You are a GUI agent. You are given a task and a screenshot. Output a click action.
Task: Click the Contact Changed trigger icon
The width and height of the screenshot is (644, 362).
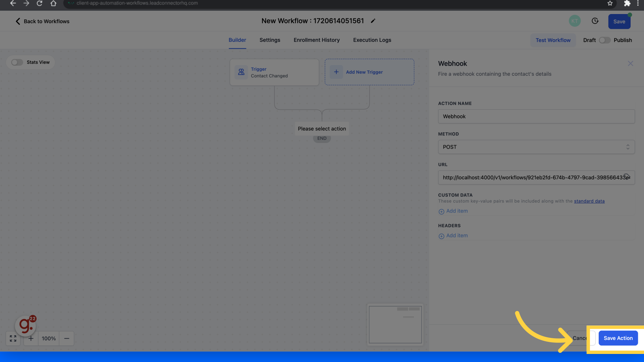(x=241, y=72)
